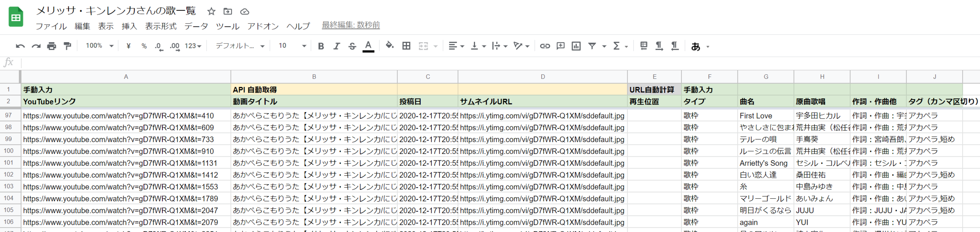
Task: Open the 100% zoom dropdown
Action: point(100,46)
